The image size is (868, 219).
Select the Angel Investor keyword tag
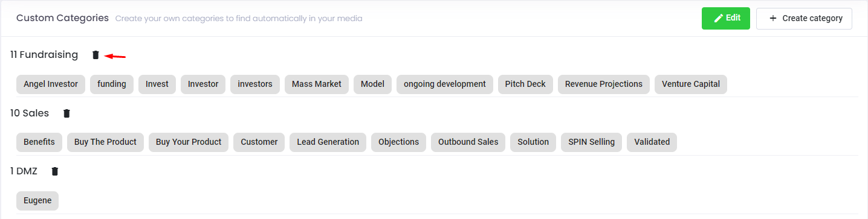[x=51, y=84]
